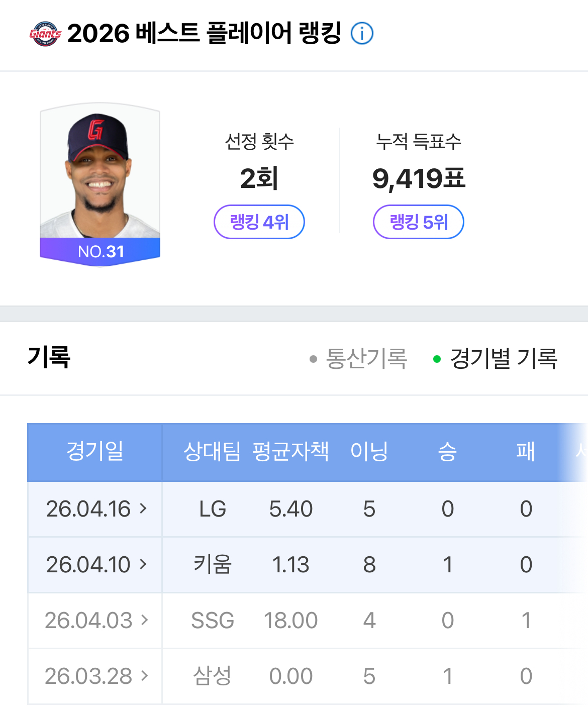Open the 26.04.10 game date link
The height and width of the screenshot is (713, 588).
[x=88, y=565]
